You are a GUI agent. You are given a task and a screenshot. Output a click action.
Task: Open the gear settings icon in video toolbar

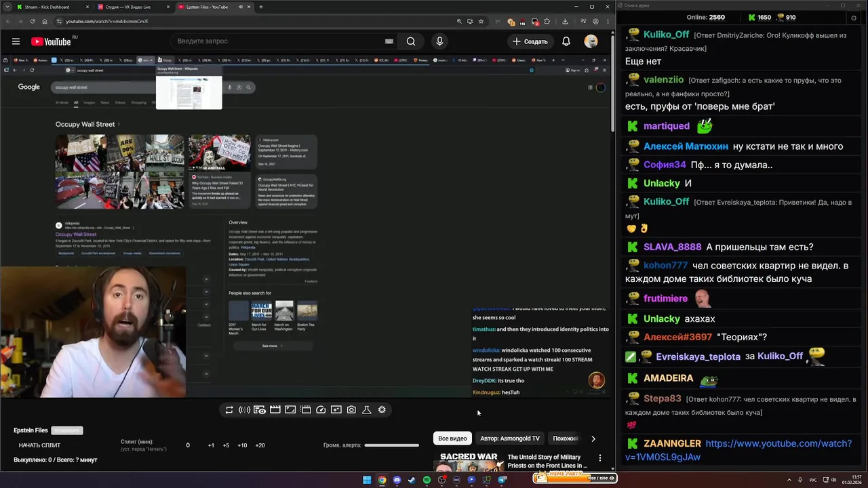click(x=382, y=409)
